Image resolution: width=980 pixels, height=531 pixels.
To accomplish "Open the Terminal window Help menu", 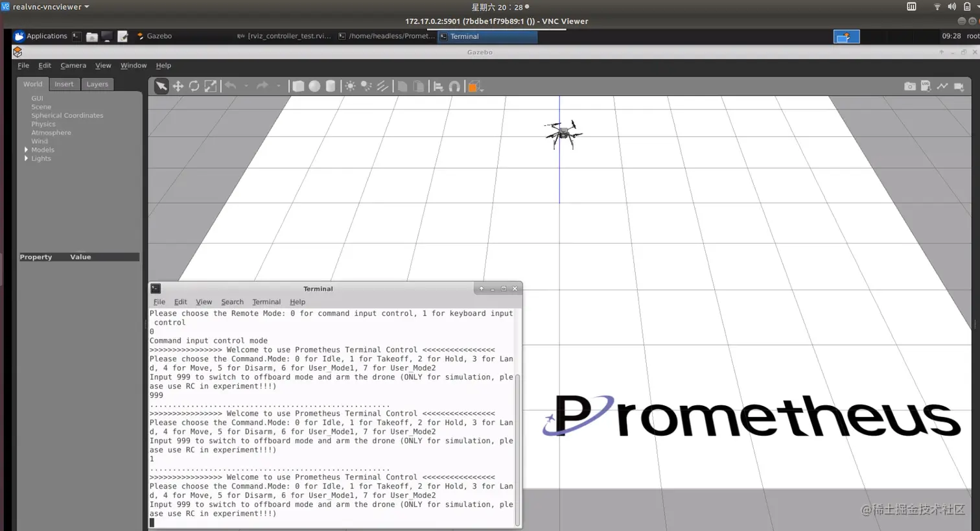I will coord(297,302).
